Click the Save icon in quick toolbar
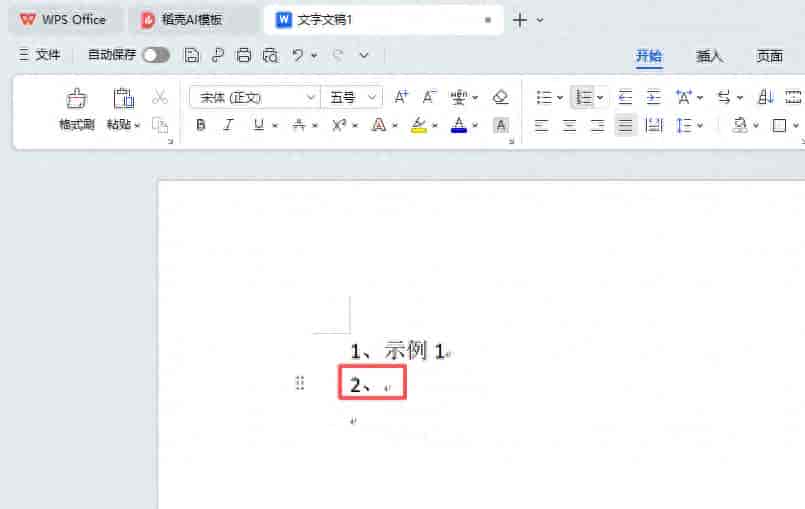This screenshot has width=805, height=509. coord(191,55)
